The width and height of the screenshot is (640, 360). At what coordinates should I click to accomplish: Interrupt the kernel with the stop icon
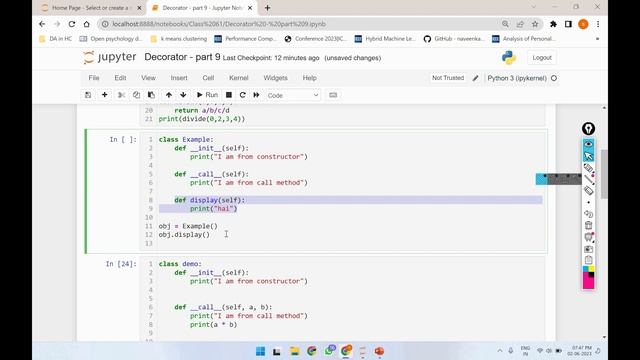tap(229, 95)
